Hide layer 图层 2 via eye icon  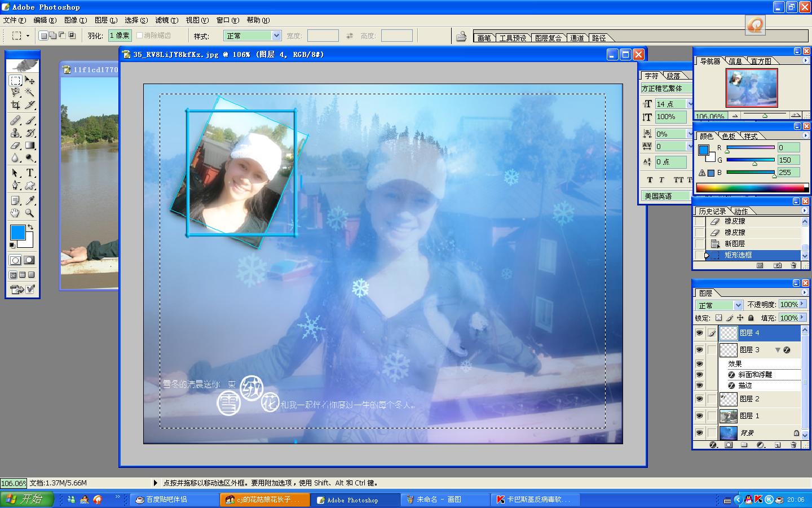point(699,399)
